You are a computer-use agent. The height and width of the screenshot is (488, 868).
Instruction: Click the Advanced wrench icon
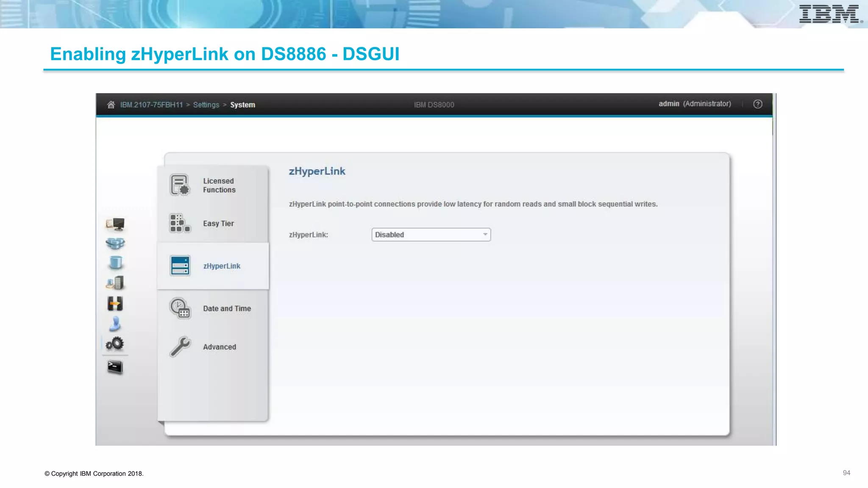[180, 347]
